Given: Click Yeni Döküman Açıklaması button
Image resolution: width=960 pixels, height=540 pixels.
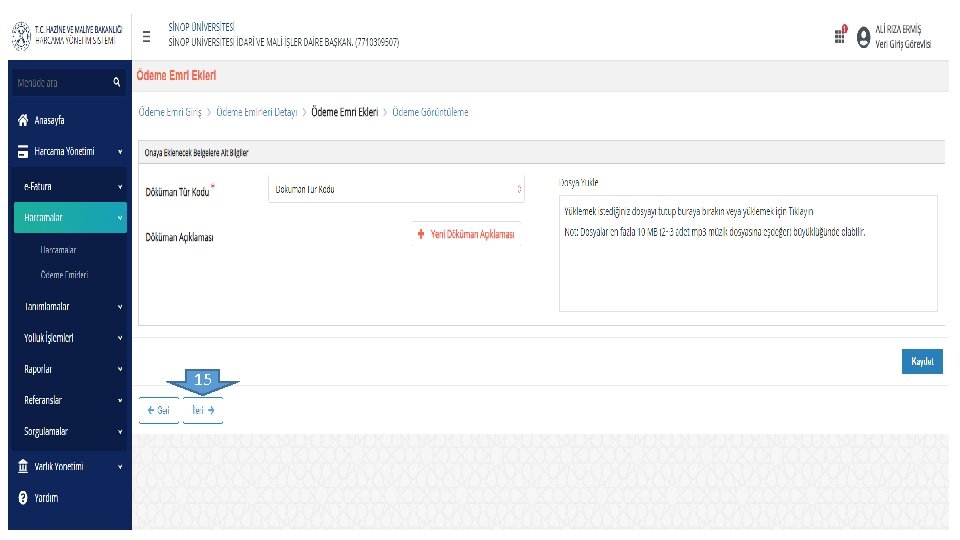Looking at the screenshot, I should click(x=467, y=234).
